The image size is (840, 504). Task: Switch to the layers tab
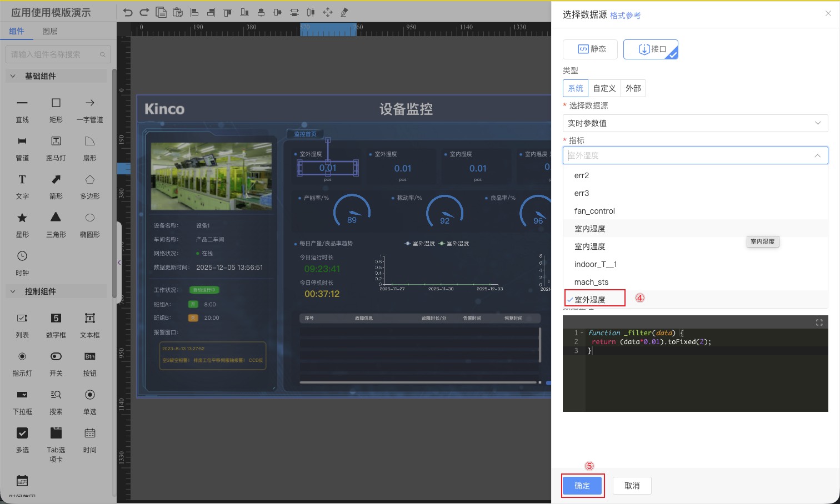tap(49, 31)
